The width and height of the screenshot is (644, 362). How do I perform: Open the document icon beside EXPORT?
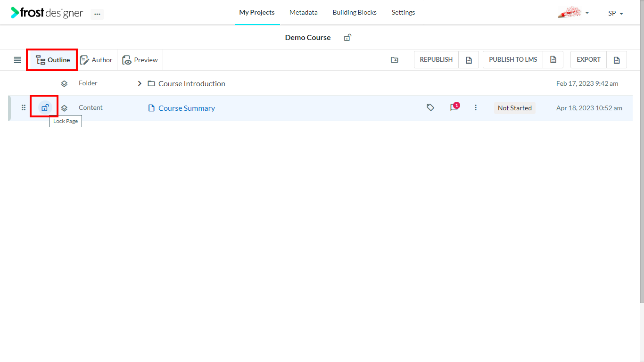pyautogui.click(x=617, y=60)
